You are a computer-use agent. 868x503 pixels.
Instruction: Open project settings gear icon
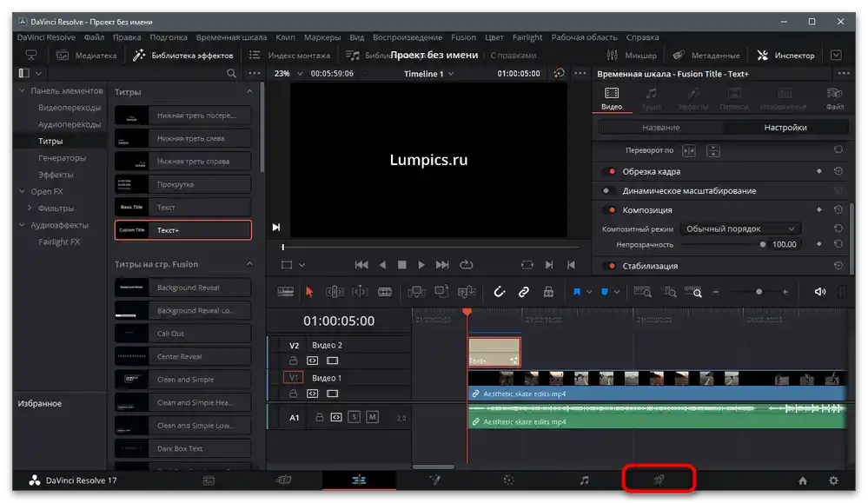833,481
